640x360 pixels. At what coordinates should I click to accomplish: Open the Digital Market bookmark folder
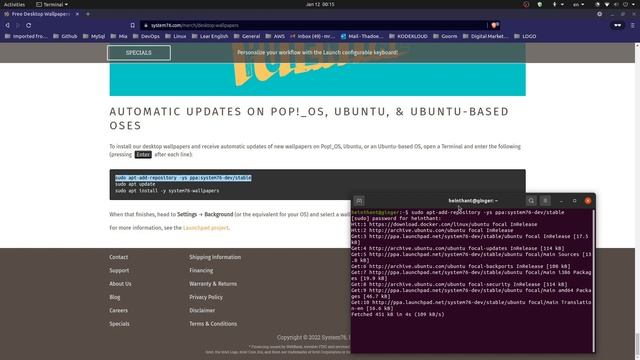[485, 36]
